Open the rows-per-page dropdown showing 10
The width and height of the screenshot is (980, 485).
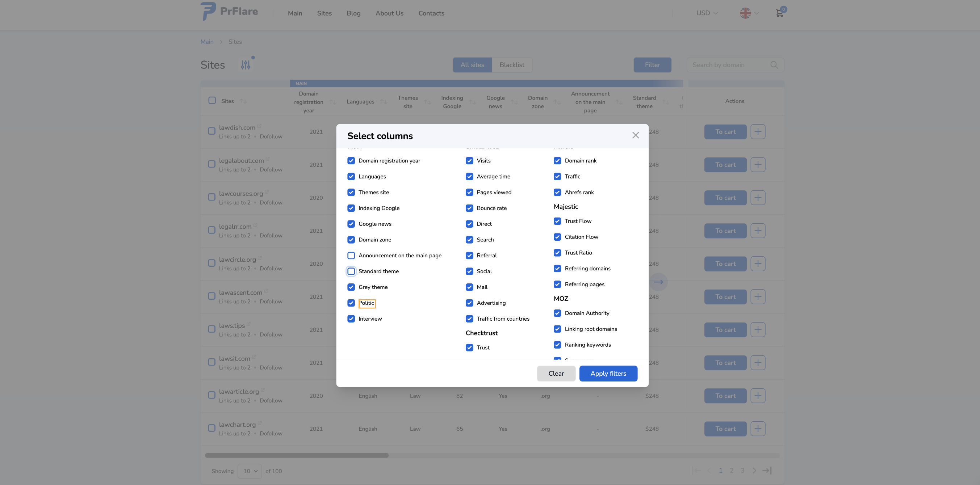pyautogui.click(x=250, y=471)
